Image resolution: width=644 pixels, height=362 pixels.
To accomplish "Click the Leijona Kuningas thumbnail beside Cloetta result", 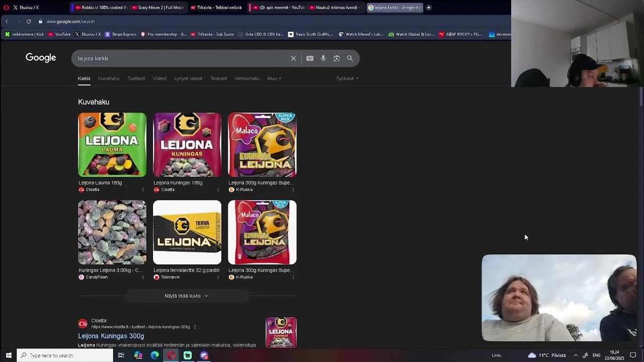I will click(281, 332).
